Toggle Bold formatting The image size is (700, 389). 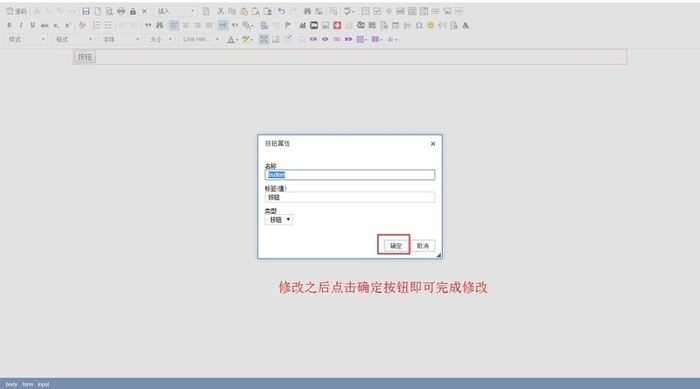click(9, 25)
